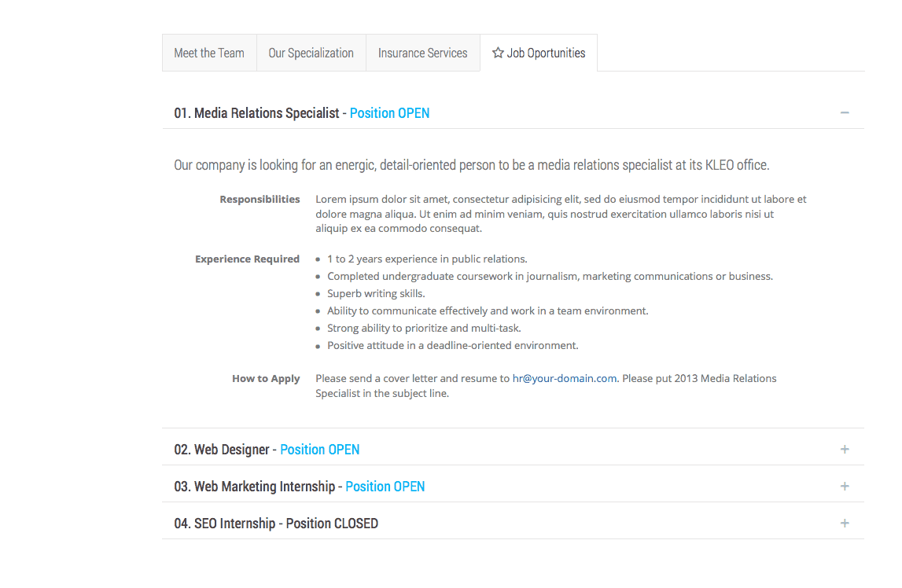Click the star icon on Job Oportunities tab

click(x=498, y=53)
